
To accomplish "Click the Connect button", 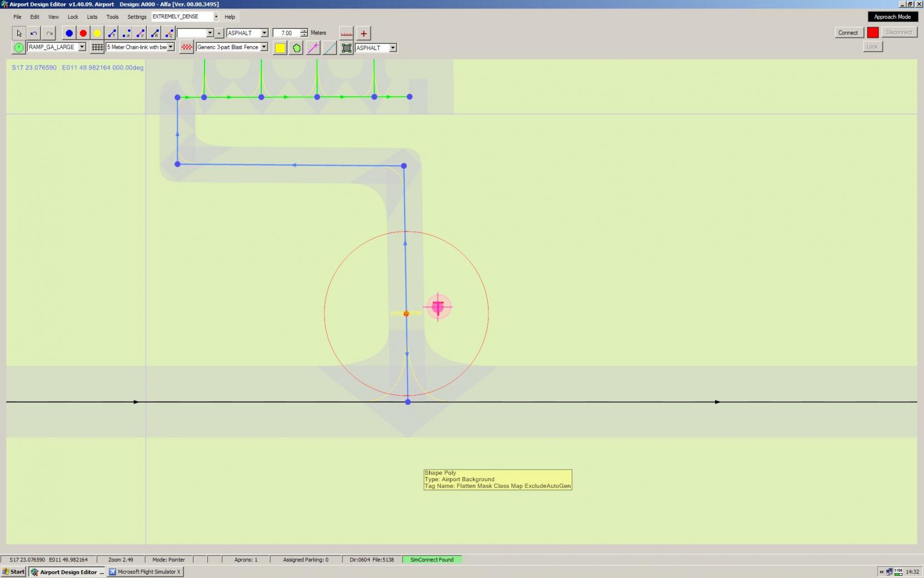I will point(848,33).
